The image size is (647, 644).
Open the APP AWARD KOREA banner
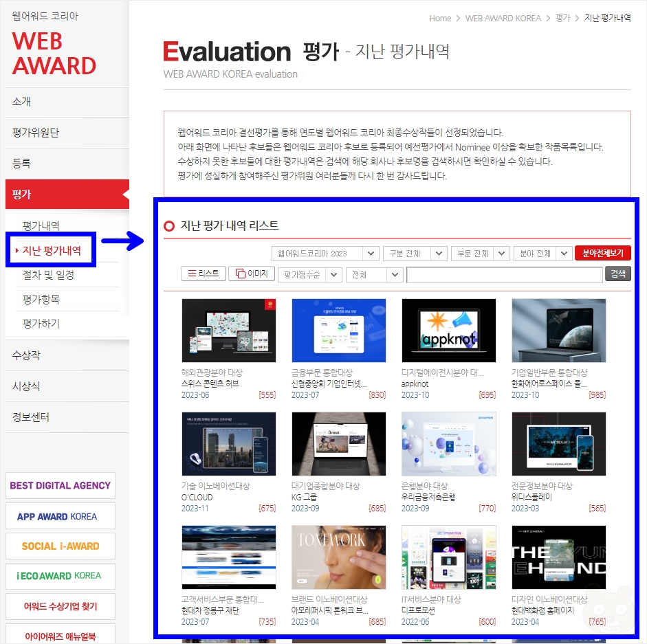[x=61, y=516]
